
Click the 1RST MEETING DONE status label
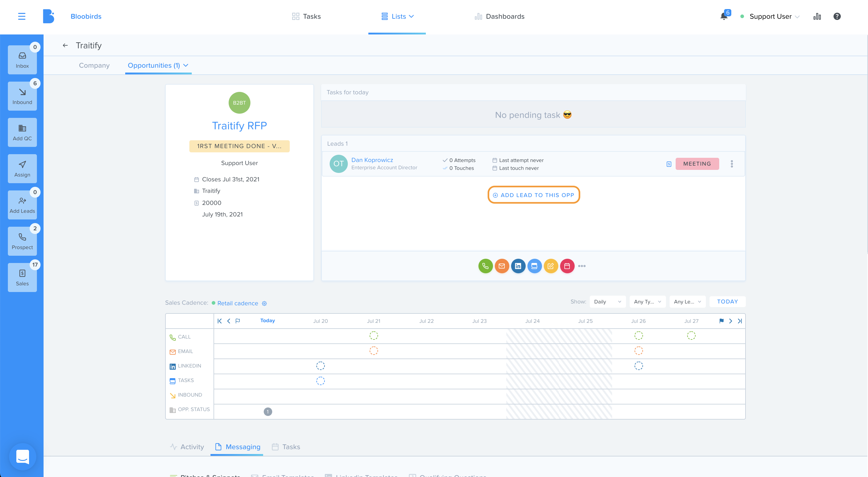[239, 146]
